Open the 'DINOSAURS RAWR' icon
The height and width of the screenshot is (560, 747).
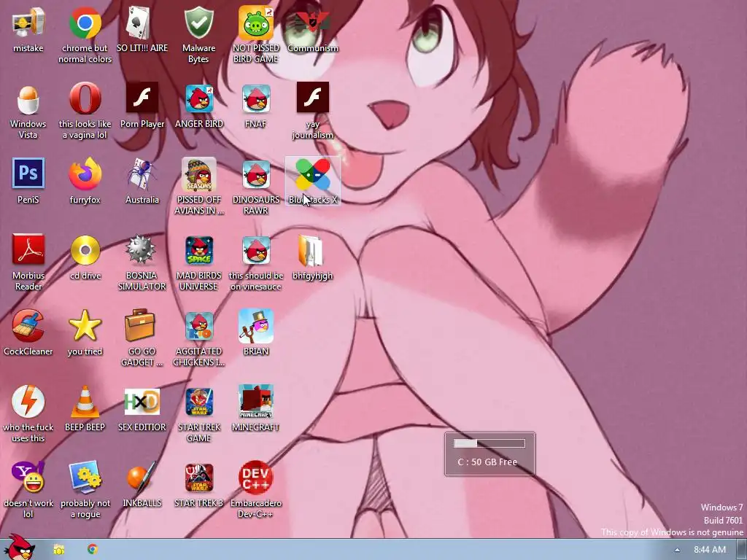(256, 174)
